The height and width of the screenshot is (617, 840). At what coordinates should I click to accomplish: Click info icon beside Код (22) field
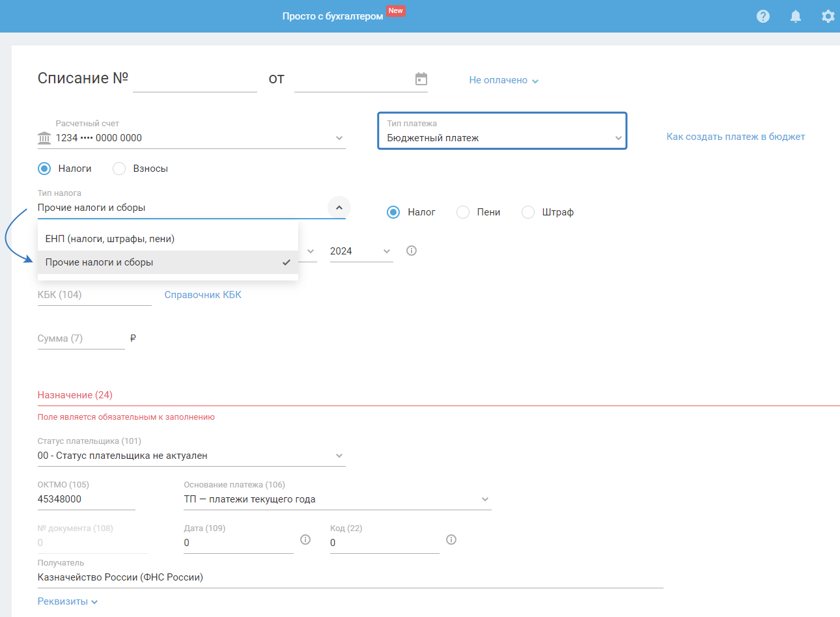point(451,540)
